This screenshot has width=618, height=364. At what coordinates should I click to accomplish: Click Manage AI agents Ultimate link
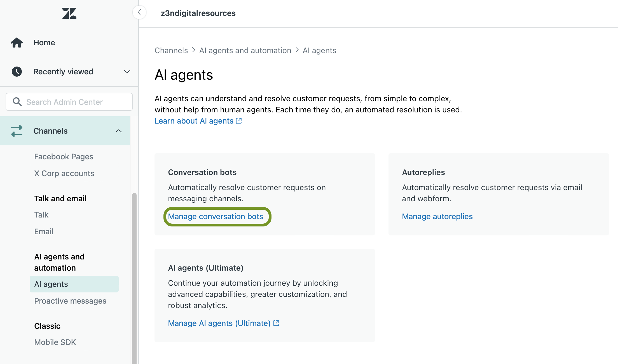[x=224, y=323]
